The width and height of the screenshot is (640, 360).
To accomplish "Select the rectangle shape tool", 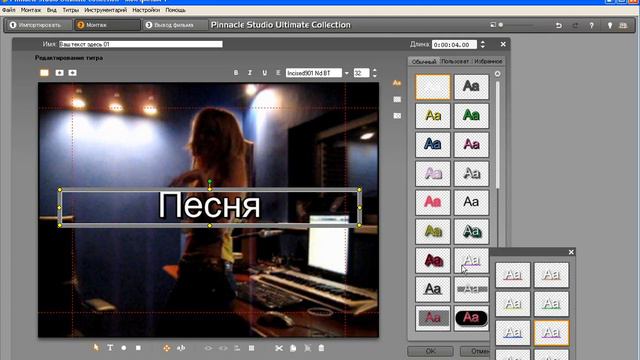I will (138, 348).
